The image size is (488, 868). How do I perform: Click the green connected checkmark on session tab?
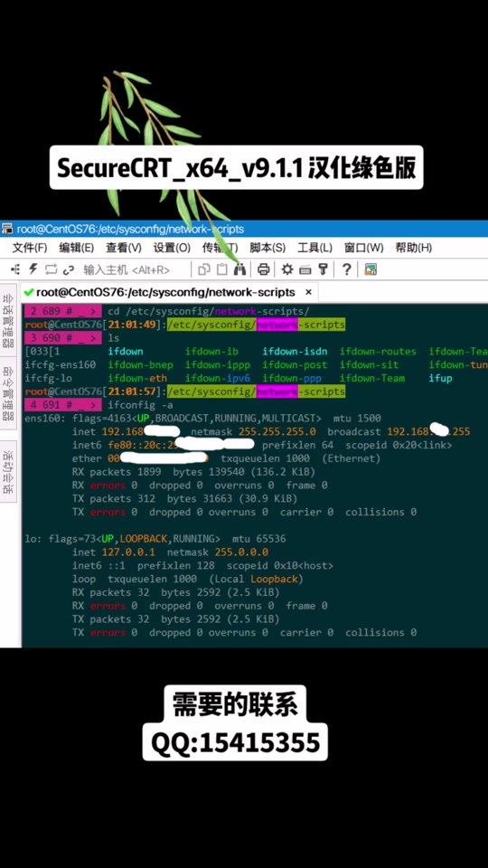[29, 292]
